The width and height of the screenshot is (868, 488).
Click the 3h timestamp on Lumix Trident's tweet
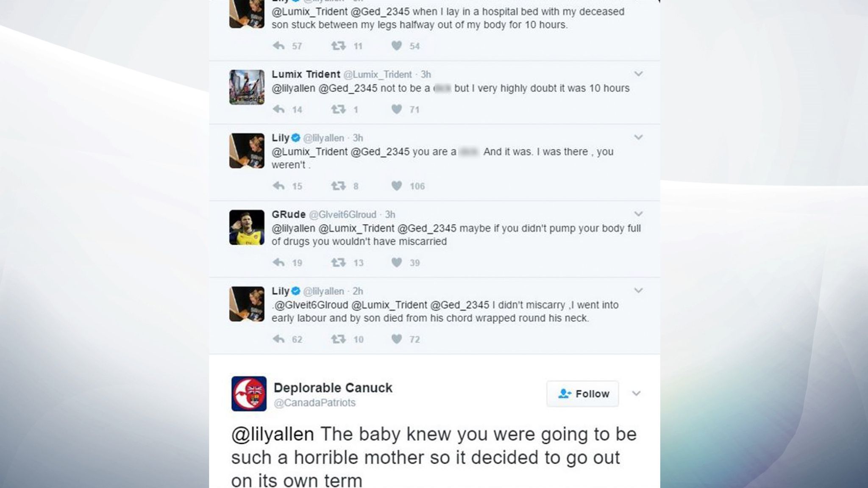click(424, 74)
